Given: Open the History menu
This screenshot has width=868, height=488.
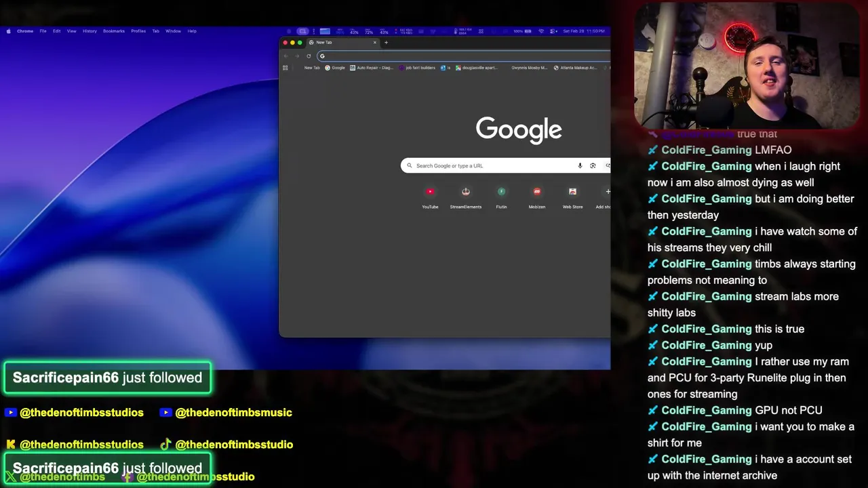Looking at the screenshot, I should coord(90,31).
